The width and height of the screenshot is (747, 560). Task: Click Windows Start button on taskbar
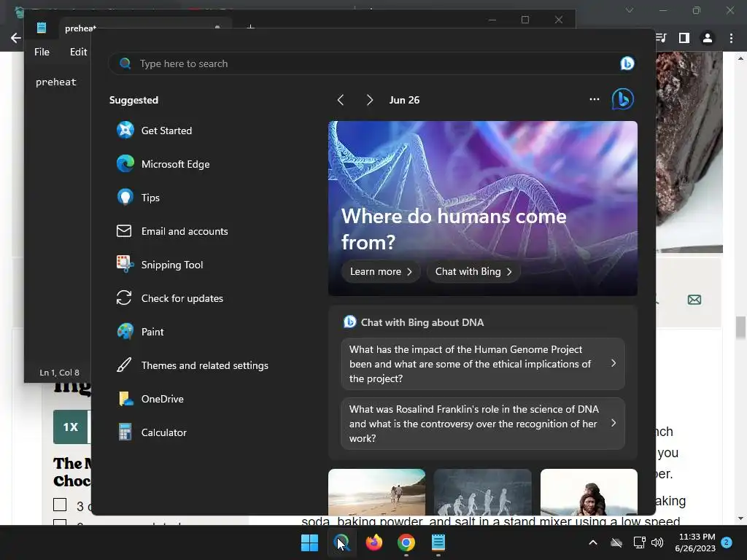pyautogui.click(x=309, y=542)
